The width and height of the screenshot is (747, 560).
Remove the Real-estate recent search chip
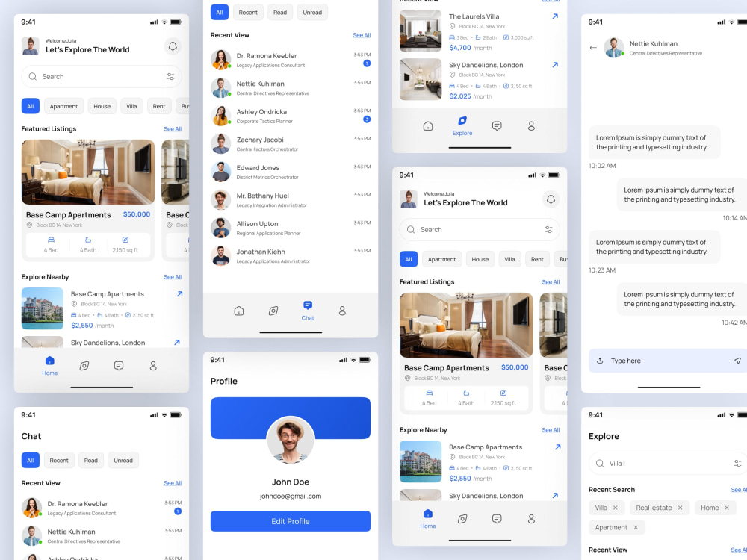tap(680, 508)
